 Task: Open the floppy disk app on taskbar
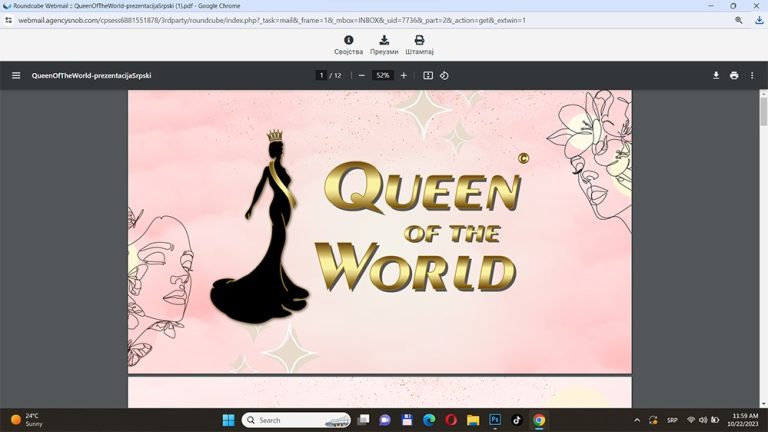407,420
